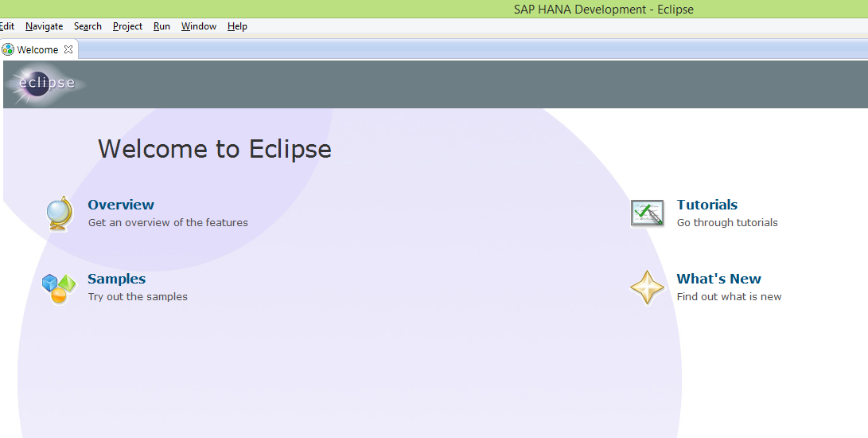Click the globe icon beside Overview
868x438 pixels.
tap(59, 213)
